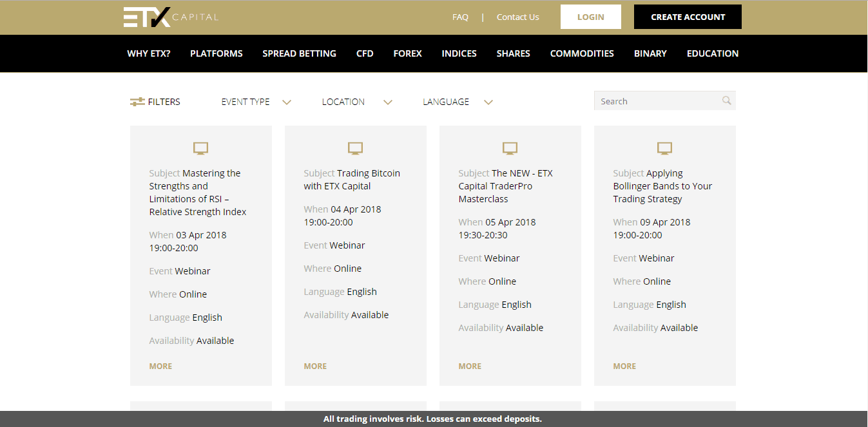This screenshot has height=427, width=868.
Task: Click the date '03 Apr 2018 19:00-20:00'
Action: [188, 242]
